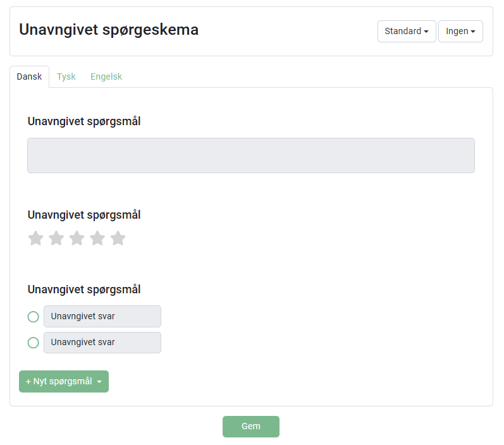504x445 pixels.
Task: Open the + Nyt spørgsmål dropdown
Action: click(x=64, y=381)
